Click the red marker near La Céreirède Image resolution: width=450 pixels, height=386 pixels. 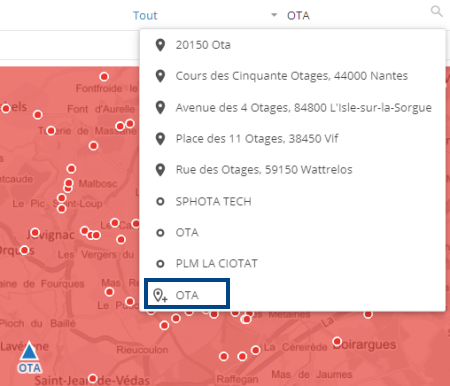point(256,350)
